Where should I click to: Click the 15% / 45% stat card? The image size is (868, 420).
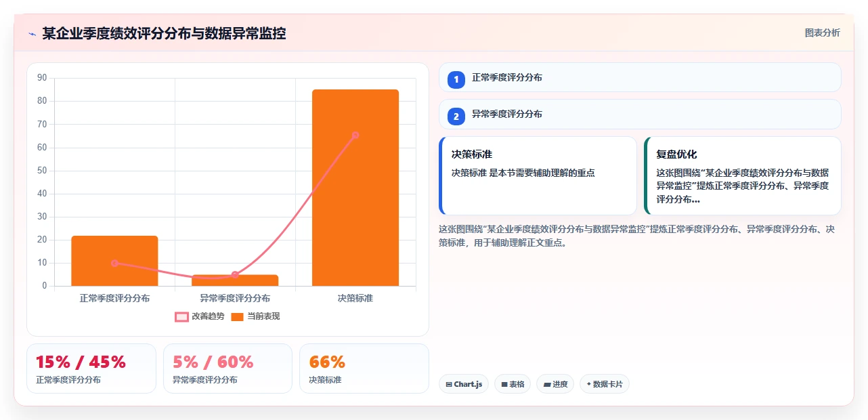(x=91, y=369)
